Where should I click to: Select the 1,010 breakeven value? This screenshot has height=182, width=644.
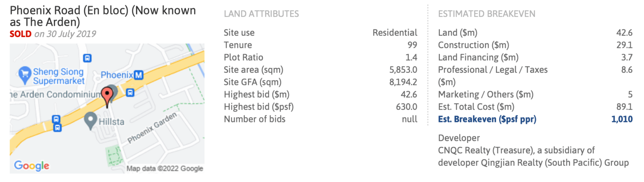pyautogui.click(x=621, y=119)
